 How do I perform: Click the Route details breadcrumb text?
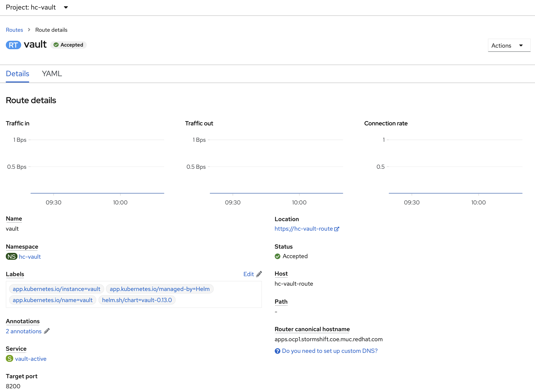51,30
